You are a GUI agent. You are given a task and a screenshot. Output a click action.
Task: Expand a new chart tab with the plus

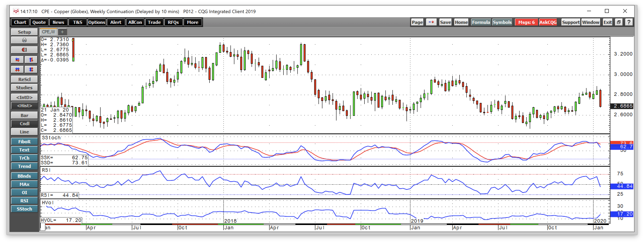tap(62, 32)
